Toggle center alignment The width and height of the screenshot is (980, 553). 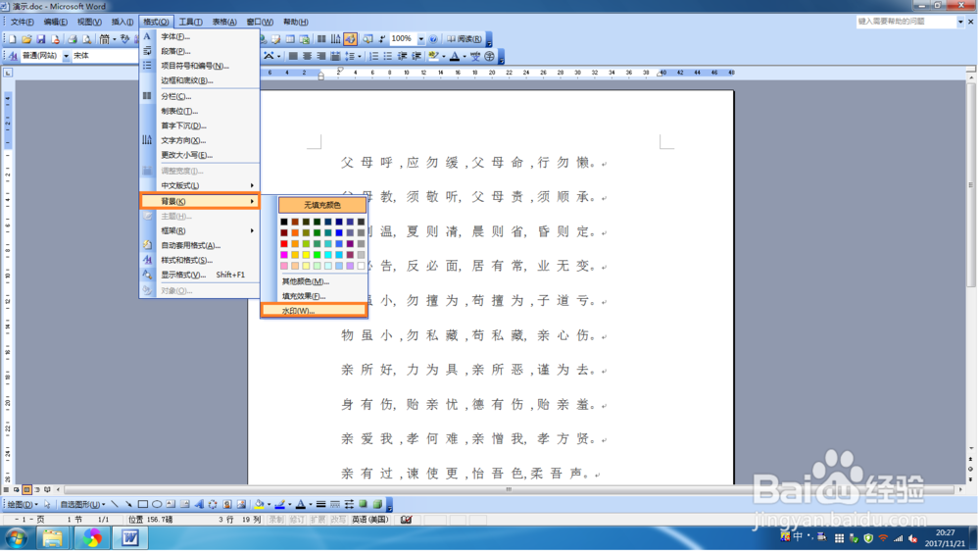pos(307,56)
